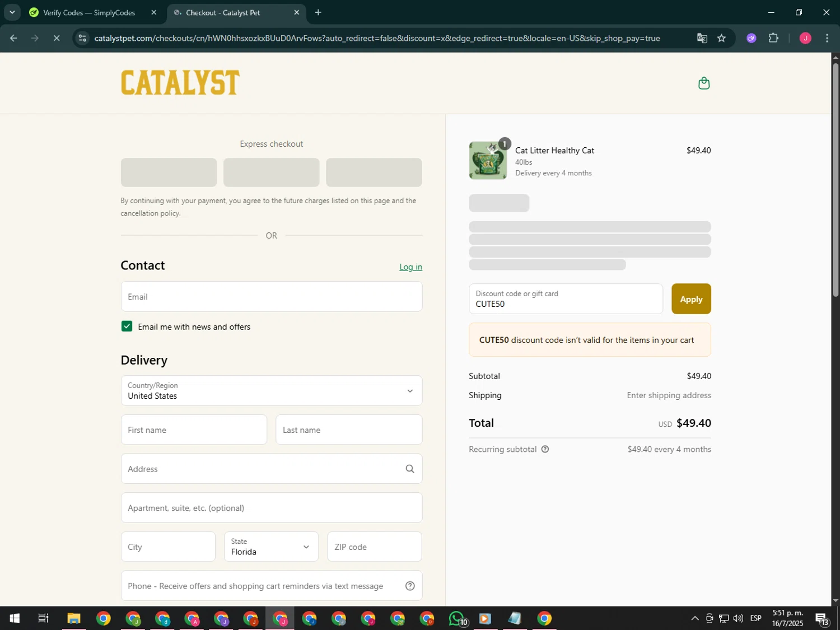Open the notifications center icon
The width and height of the screenshot is (840, 630).
(x=822, y=618)
